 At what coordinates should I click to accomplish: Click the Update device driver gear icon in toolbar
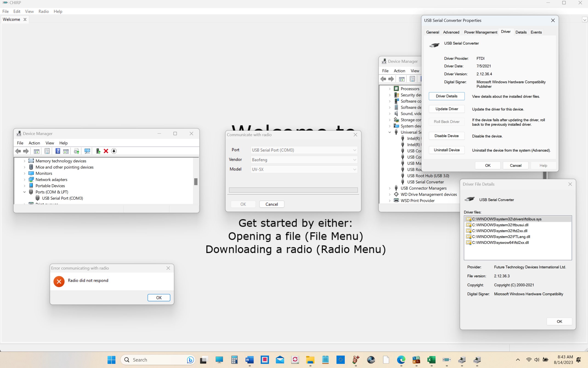(x=76, y=151)
